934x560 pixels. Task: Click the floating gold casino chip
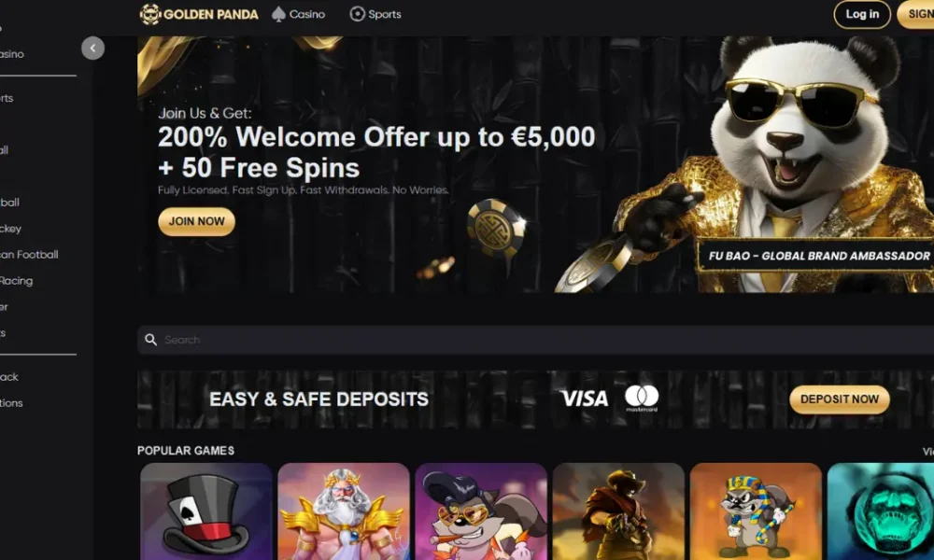[495, 228]
